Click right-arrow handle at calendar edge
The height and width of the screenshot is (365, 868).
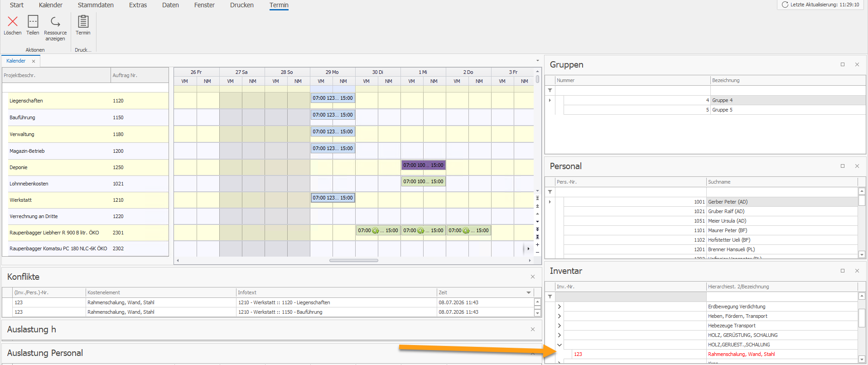click(528, 248)
